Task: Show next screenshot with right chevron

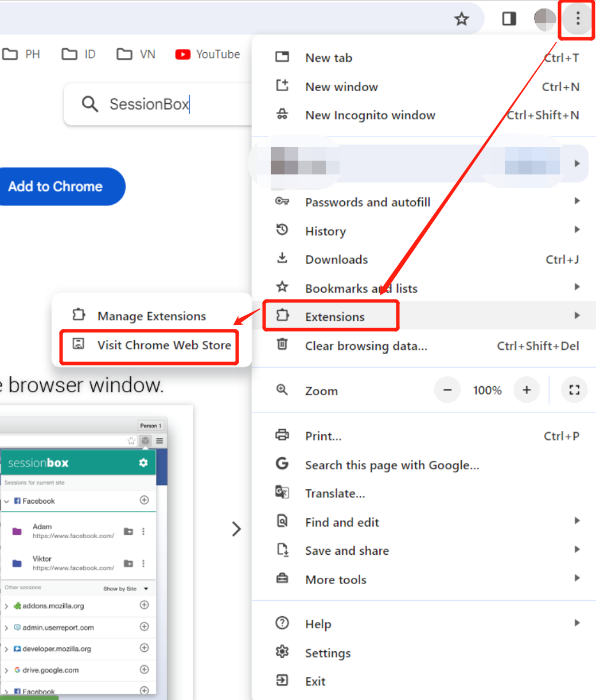Action: tap(236, 528)
